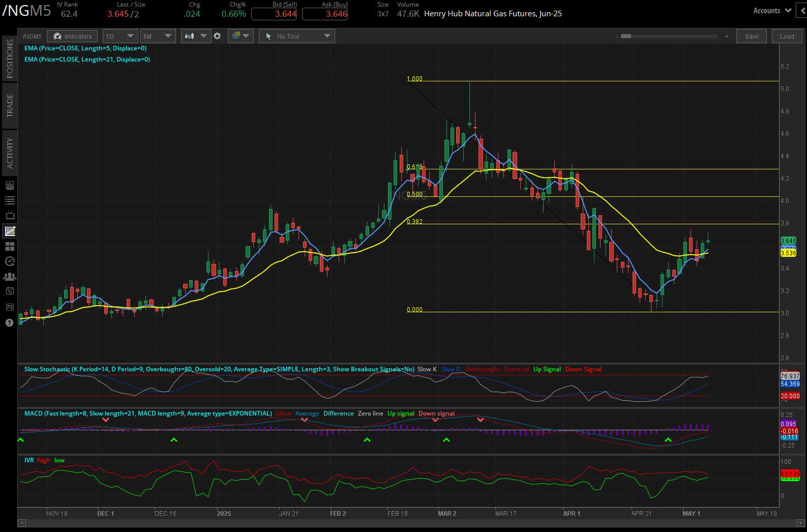
Task: Click the 76.937 stochastic value bubble
Action: tap(790, 376)
